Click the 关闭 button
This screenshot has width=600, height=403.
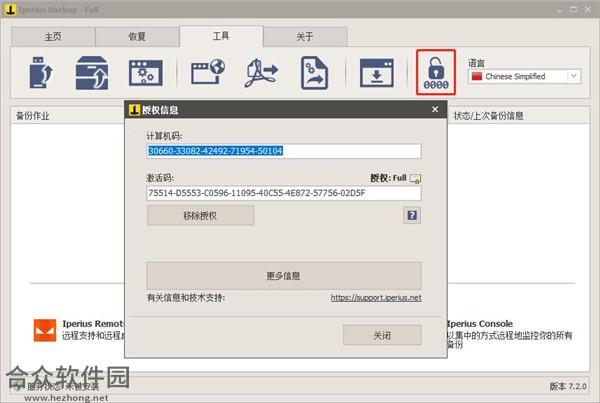382,335
